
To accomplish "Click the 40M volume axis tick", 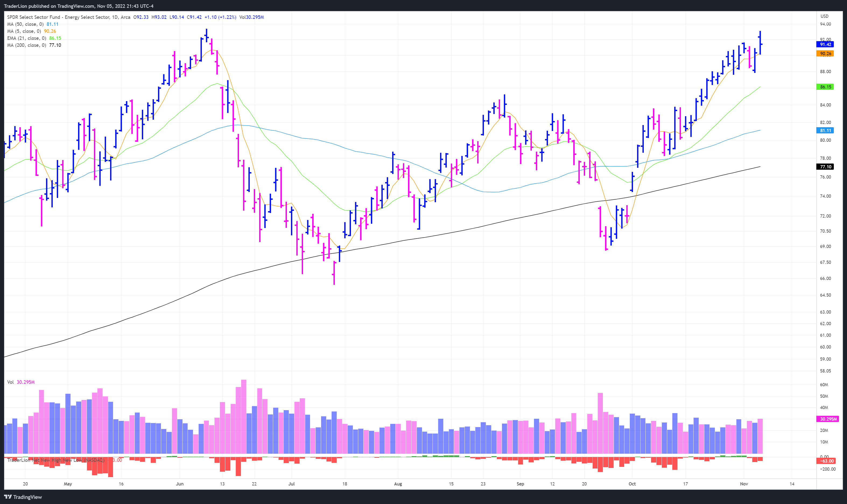I will click(x=824, y=407).
